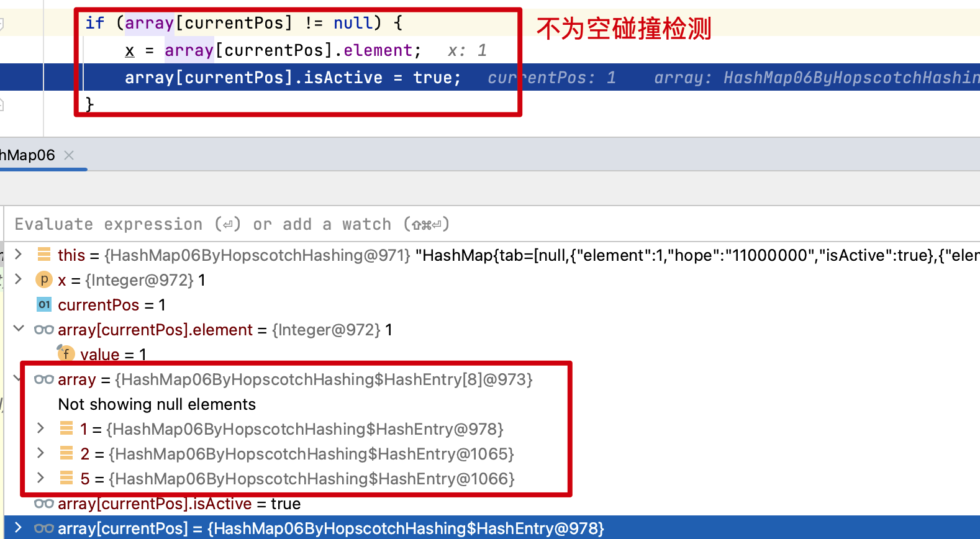
Task: Click the object icon for array entry 2
Action: 66,453
